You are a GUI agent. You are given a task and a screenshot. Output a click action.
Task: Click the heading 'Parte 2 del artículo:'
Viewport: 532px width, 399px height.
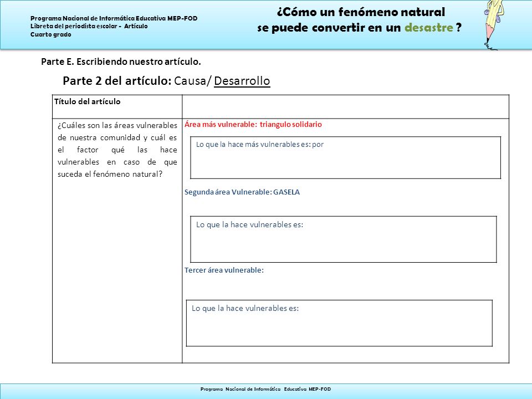point(117,81)
